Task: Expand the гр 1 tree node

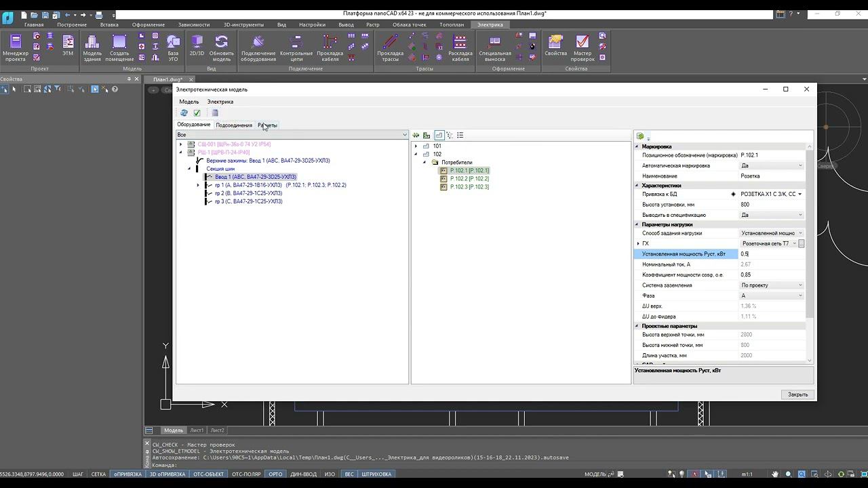Action: [198, 185]
